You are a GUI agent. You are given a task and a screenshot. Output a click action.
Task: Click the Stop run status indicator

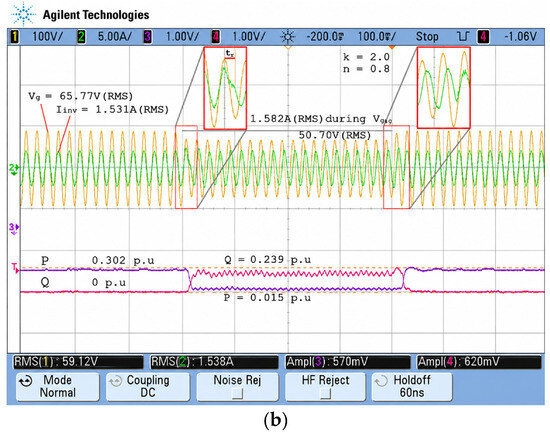click(x=427, y=36)
